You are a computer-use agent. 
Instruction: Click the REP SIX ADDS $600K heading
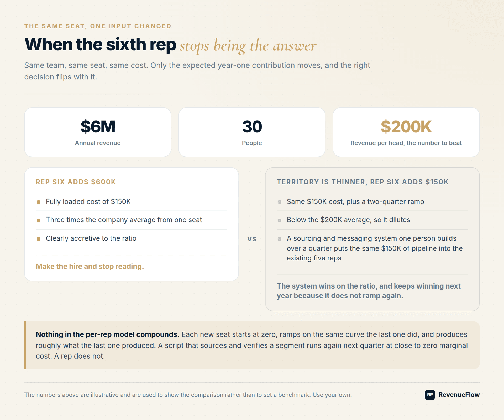pos(76,182)
